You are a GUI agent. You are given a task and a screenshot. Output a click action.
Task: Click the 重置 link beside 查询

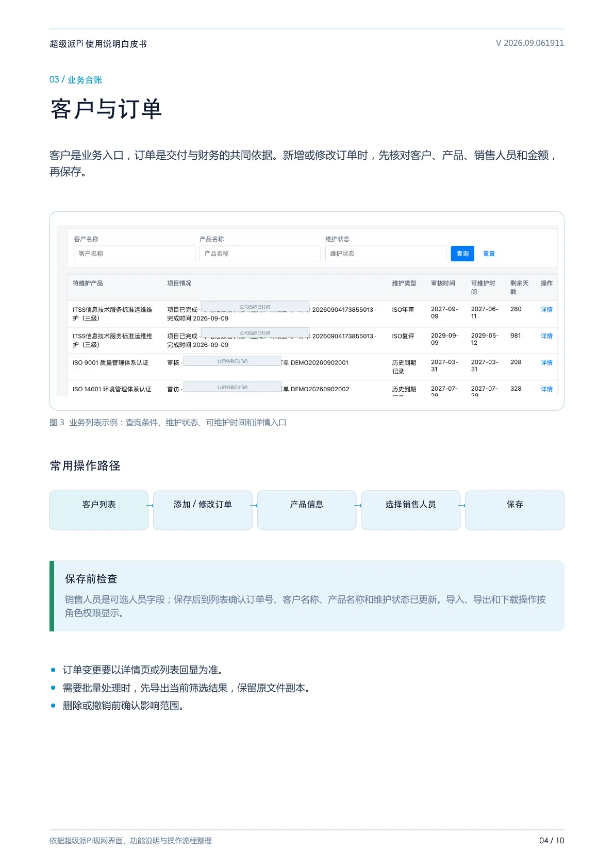(489, 254)
